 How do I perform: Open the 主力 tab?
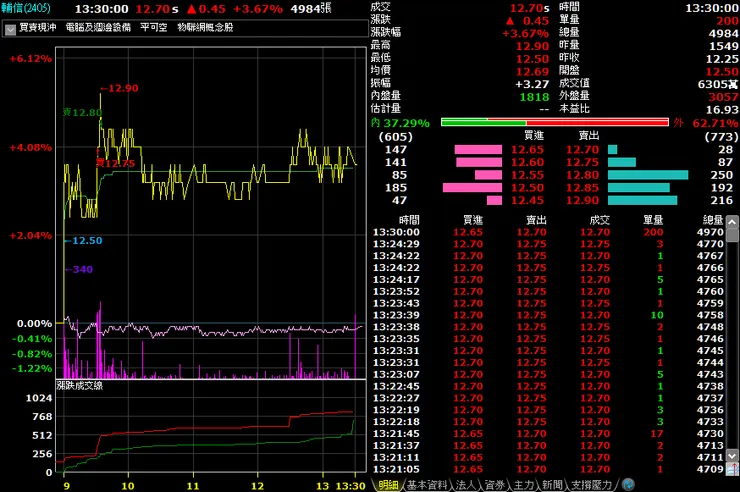pos(523,485)
